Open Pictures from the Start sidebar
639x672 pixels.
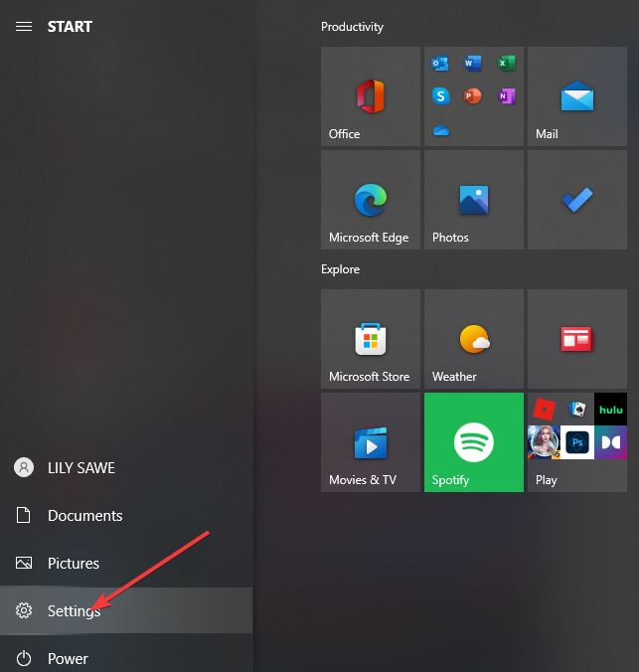pyautogui.click(x=126, y=563)
